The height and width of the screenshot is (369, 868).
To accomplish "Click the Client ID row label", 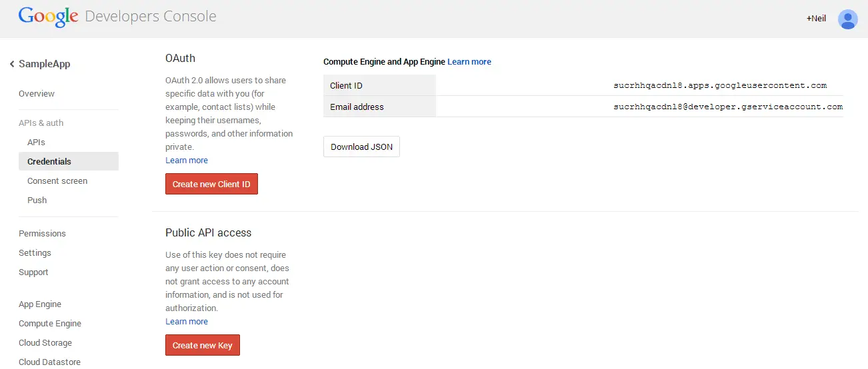I will pos(347,86).
